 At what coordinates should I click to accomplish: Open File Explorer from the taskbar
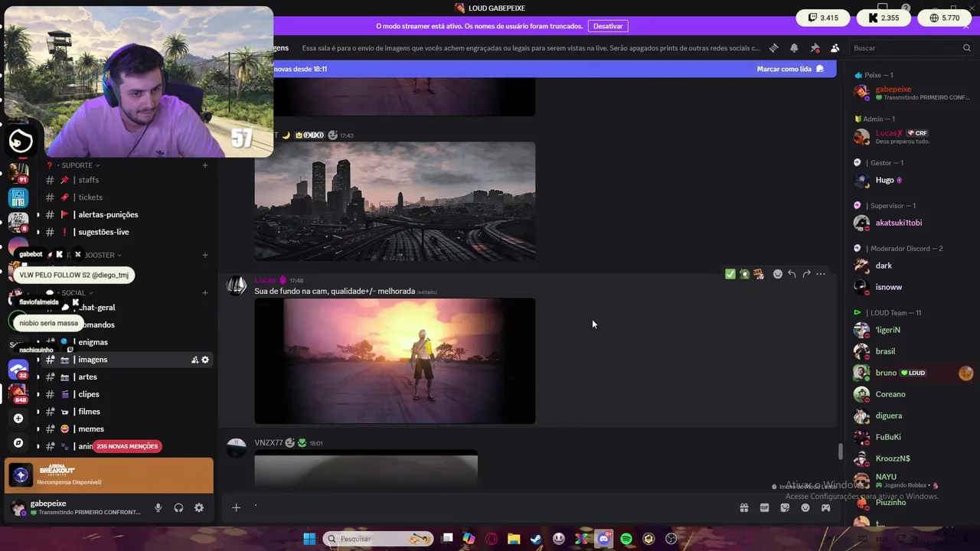pos(514,539)
